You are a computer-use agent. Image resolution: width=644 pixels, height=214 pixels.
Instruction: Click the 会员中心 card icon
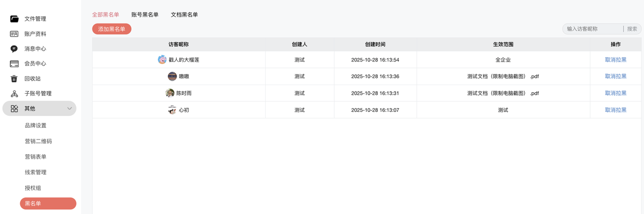tap(14, 64)
